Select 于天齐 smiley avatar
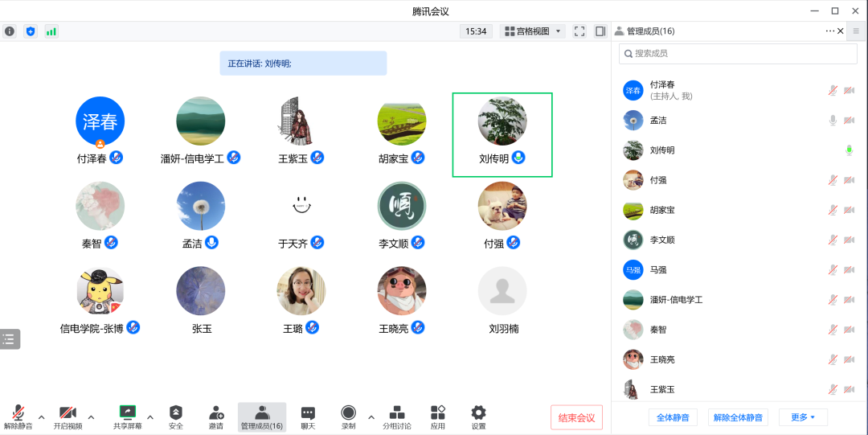Image resolution: width=868 pixels, height=435 pixels. pyautogui.click(x=301, y=206)
